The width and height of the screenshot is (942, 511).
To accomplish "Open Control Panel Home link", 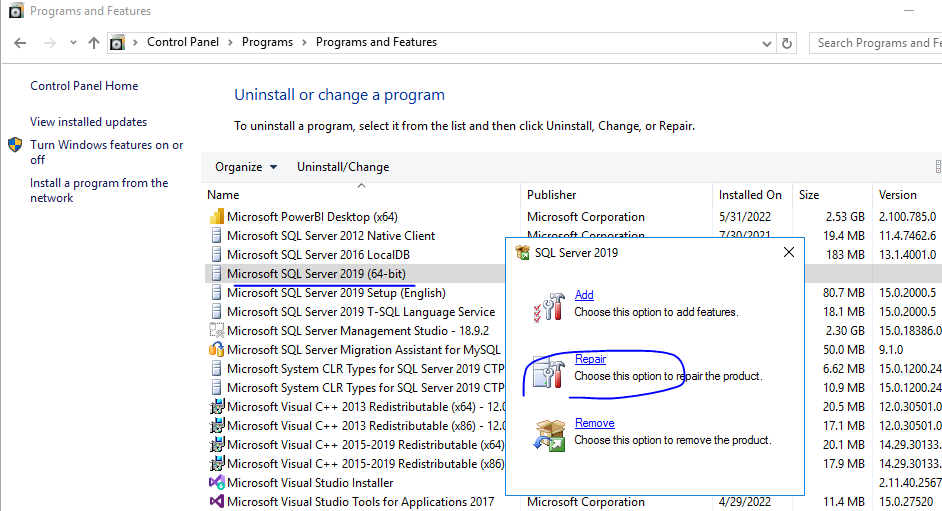I will click(x=84, y=86).
